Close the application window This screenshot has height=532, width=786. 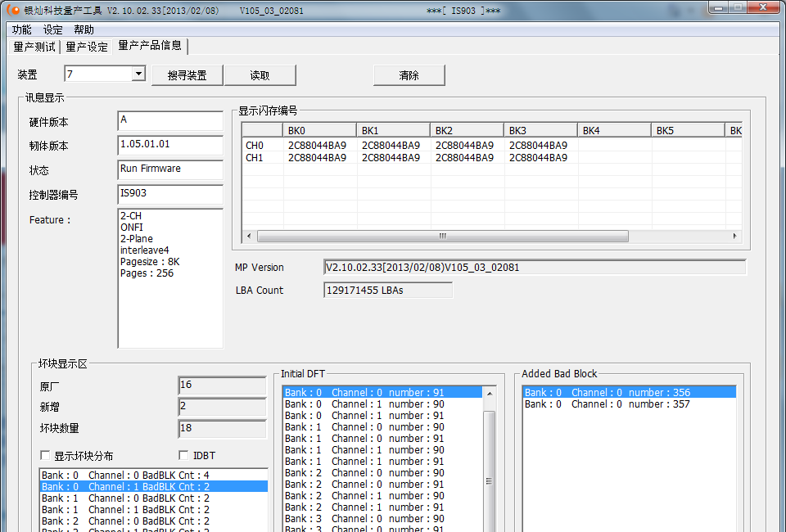762,7
